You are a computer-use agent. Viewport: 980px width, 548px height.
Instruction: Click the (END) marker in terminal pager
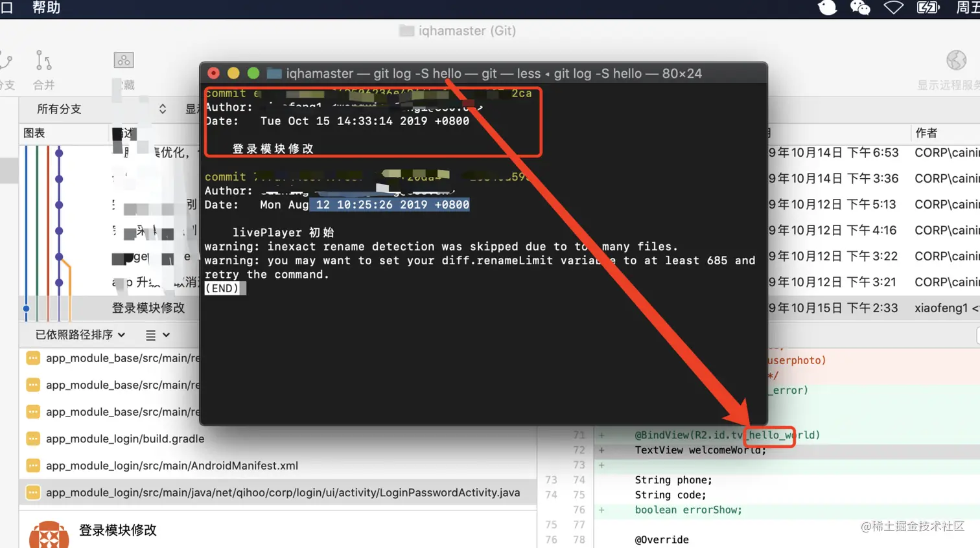coord(222,289)
